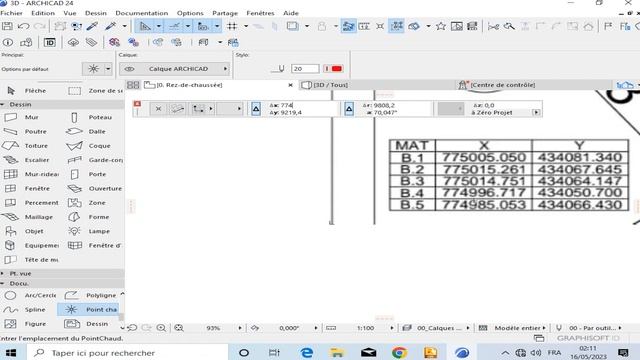Select the Mur-rideau curtain wall tool
640x360 pixels.
click(x=31, y=174)
